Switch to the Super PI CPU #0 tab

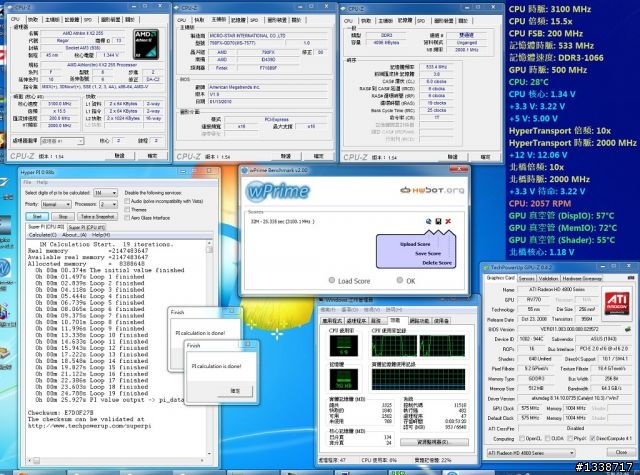(46, 226)
